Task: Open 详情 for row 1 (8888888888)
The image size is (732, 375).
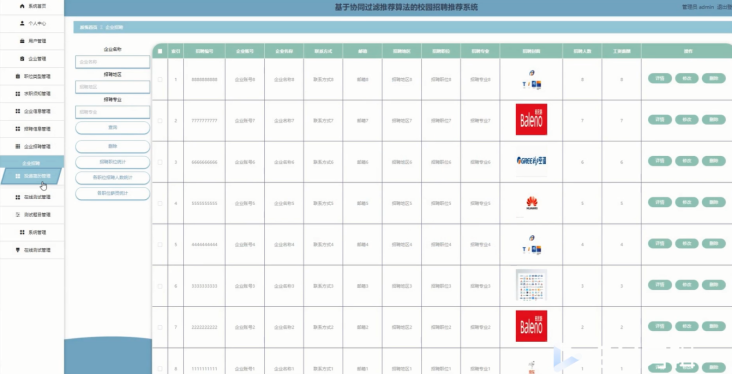Action: pos(660,78)
